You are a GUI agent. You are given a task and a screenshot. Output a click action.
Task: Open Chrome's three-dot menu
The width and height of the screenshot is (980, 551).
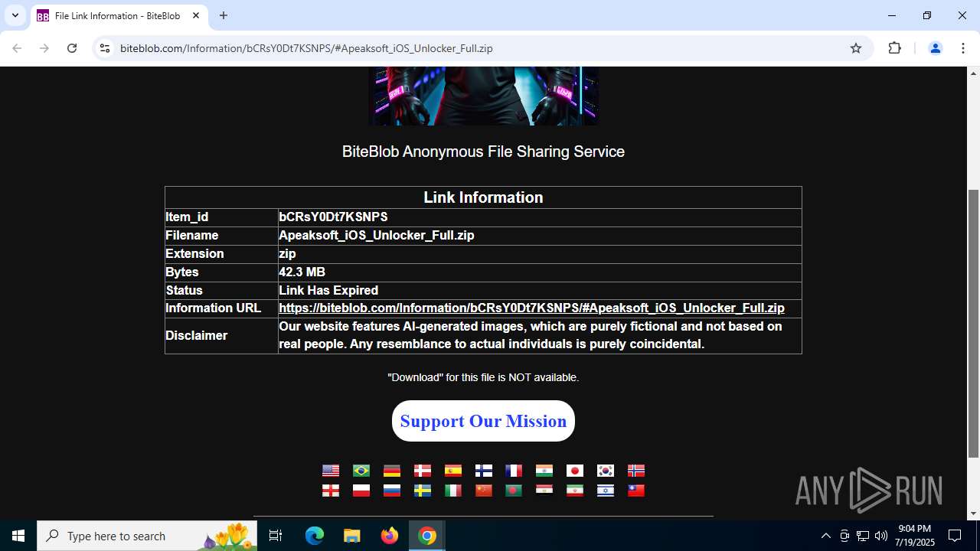pyautogui.click(x=962, y=48)
